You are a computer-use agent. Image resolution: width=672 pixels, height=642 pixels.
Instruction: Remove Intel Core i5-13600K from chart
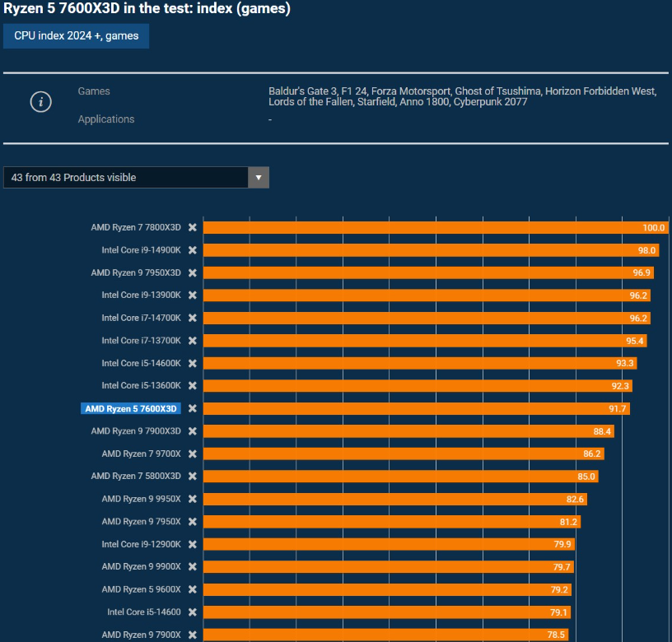pos(193,385)
